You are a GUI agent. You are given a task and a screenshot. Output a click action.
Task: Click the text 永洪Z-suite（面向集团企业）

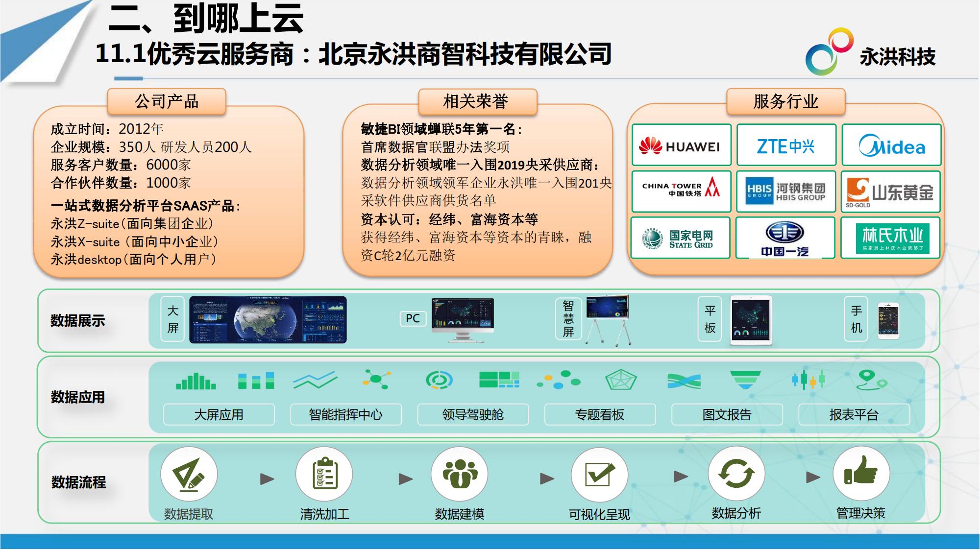point(132,224)
